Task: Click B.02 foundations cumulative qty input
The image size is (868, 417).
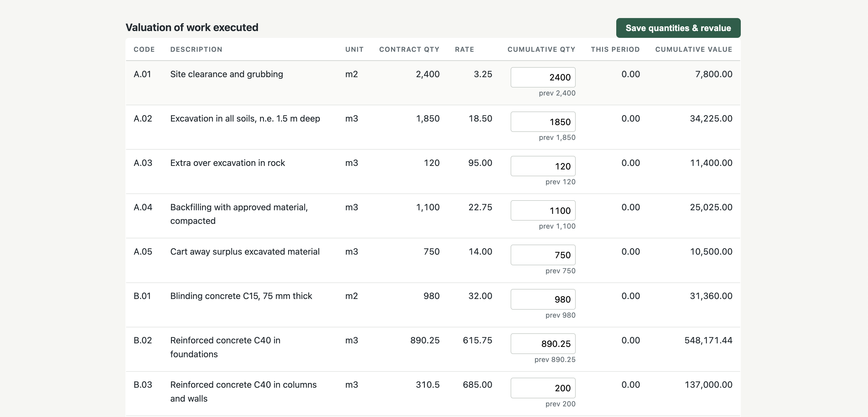Action: pyautogui.click(x=543, y=344)
